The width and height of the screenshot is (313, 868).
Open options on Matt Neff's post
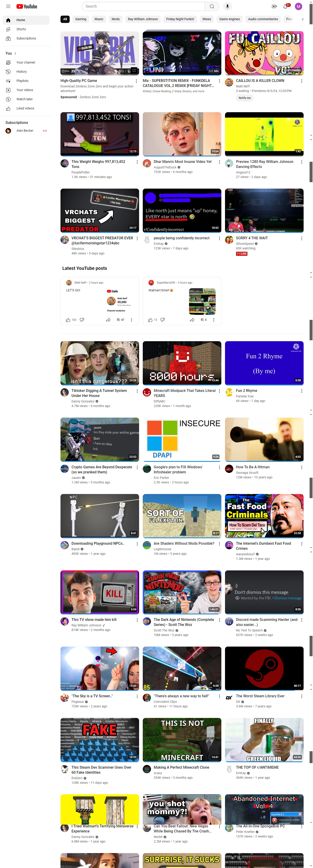click(131, 320)
